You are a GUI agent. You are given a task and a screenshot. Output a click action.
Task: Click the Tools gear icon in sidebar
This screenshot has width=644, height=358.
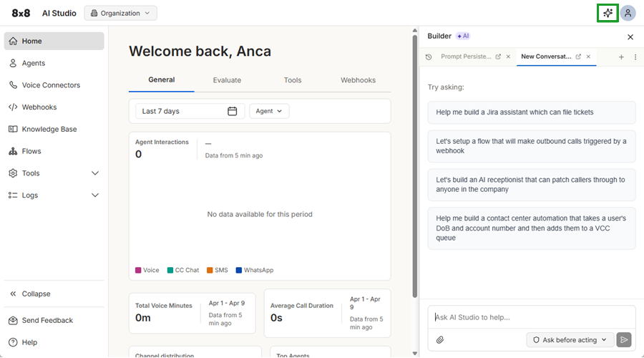coord(13,173)
